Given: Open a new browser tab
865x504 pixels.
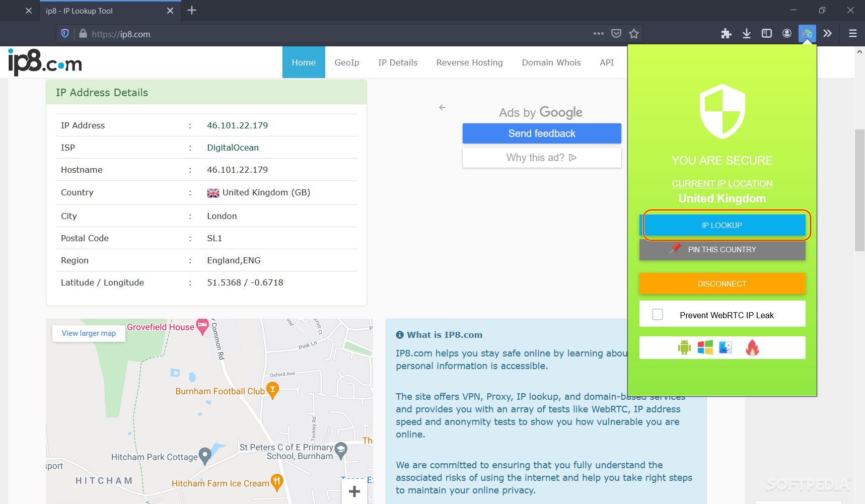Looking at the screenshot, I should (x=192, y=10).
